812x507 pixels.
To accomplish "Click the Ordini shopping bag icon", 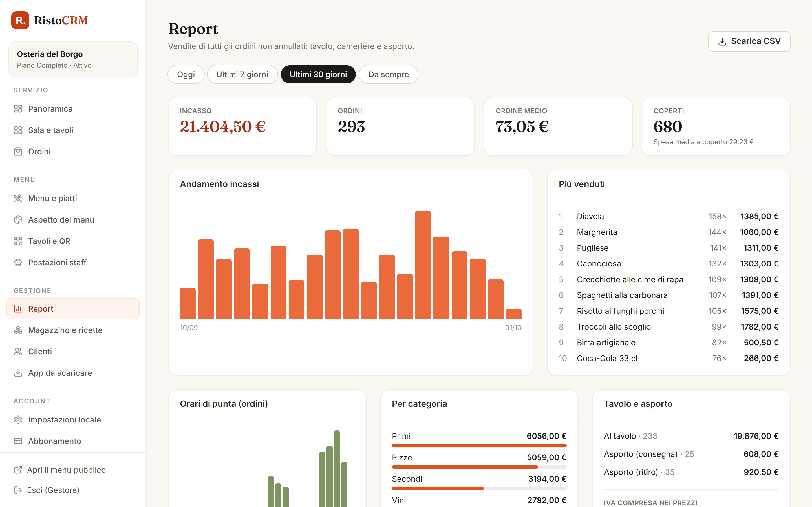I will tap(18, 152).
